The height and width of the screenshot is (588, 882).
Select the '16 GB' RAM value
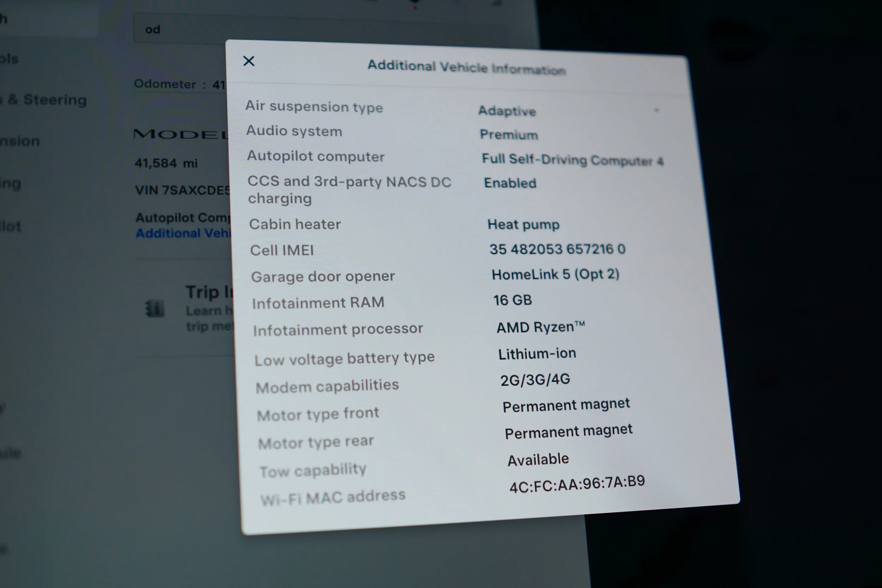click(512, 301)
